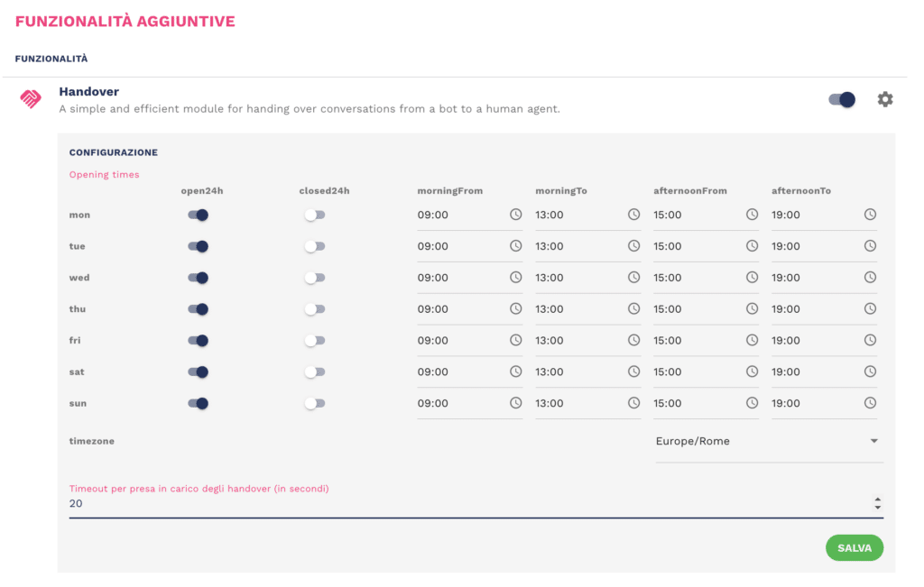Toggle open24h for wed
Screen dimensions: 924x587
pos(198,278)
